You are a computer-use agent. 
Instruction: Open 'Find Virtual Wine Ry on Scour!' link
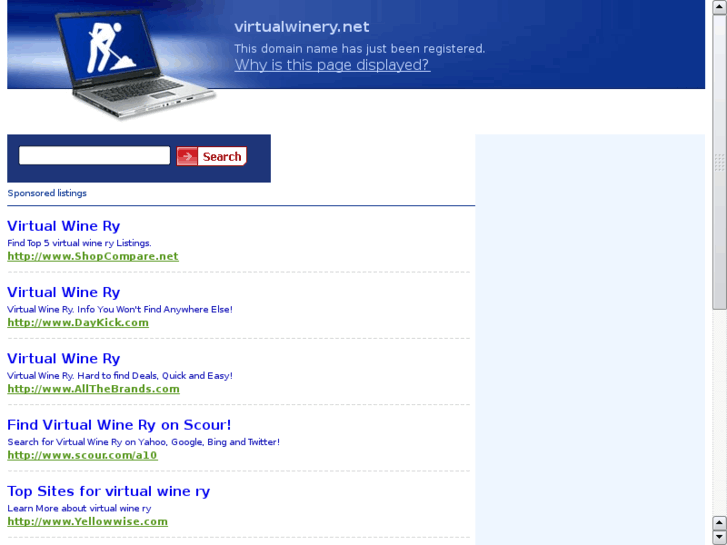[119, 425]
